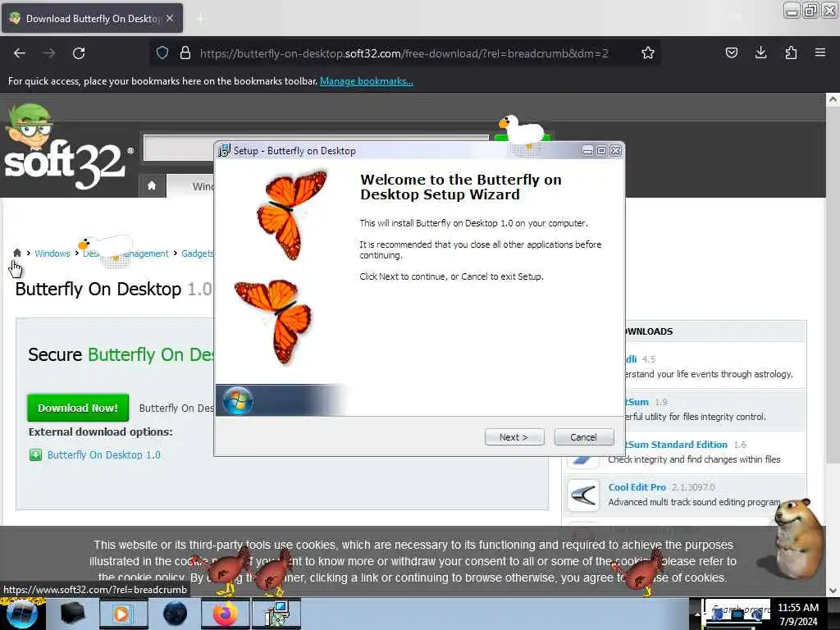The width and height of the screenshot is (840, 630).
Task: Click the home icon in soft32 navigation bar
Action: point(152,185)
